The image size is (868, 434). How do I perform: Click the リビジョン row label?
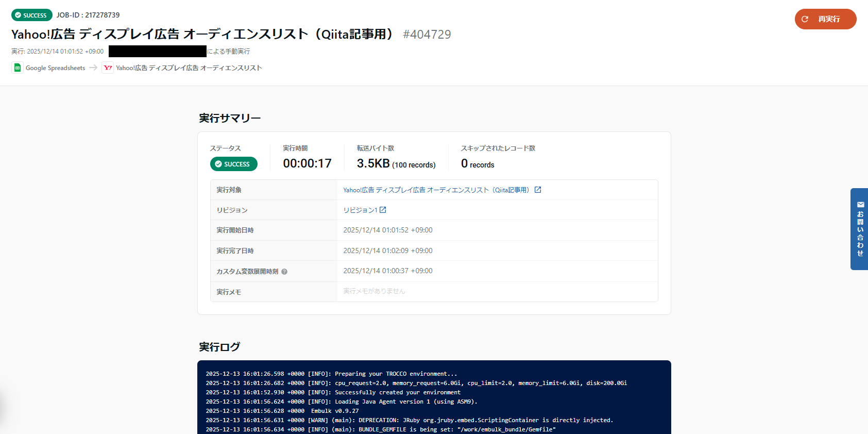232,210
